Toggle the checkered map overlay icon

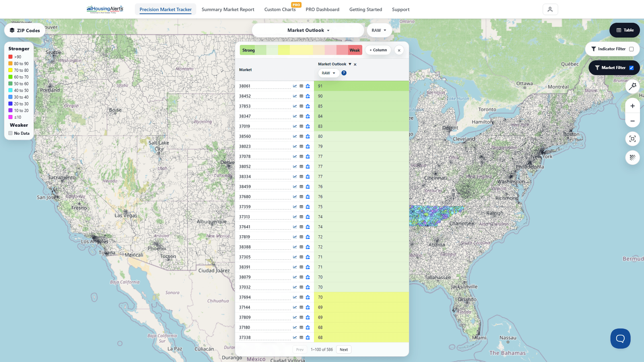click(632, 157)
